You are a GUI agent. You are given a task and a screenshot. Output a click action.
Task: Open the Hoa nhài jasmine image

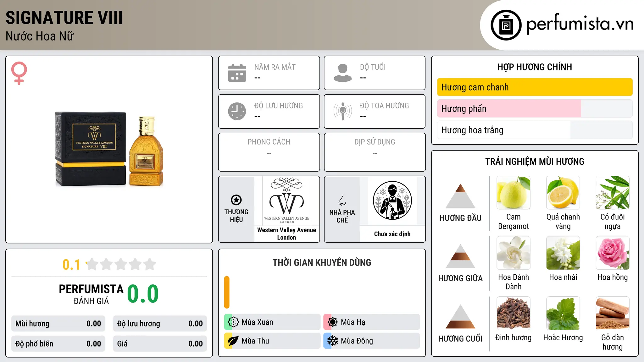(x=563, y=253)
